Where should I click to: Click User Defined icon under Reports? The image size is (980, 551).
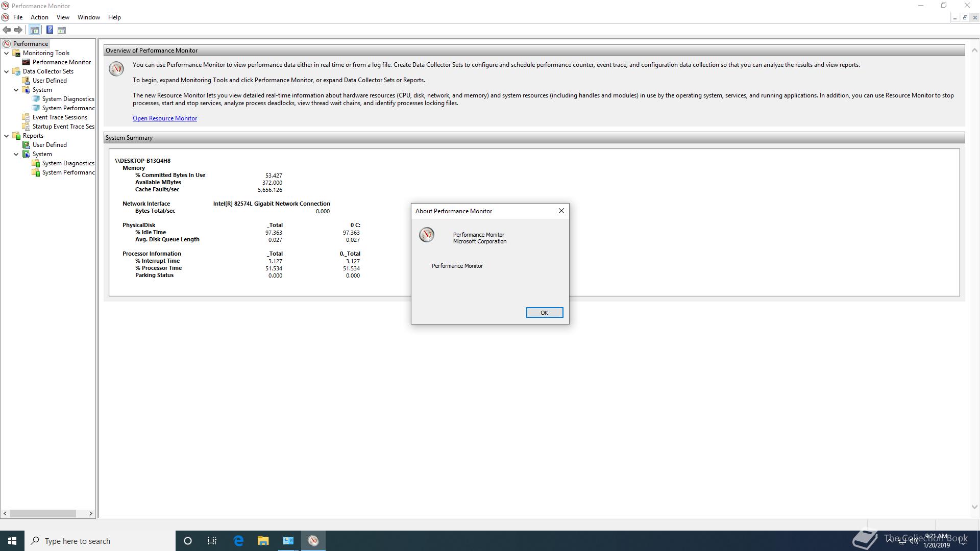tap(26, 145)
